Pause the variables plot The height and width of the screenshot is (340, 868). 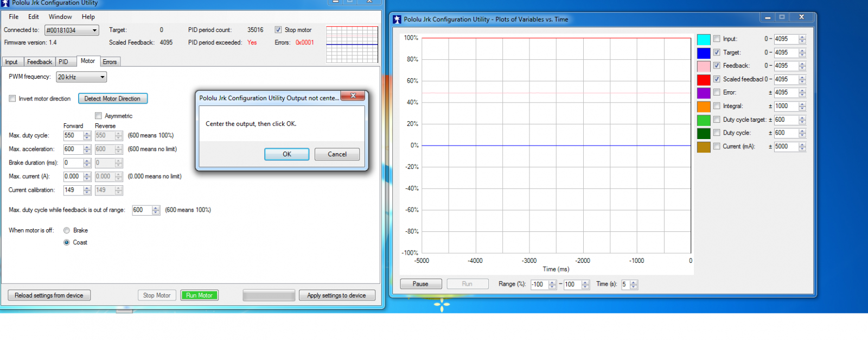click(x=420, y=284)
